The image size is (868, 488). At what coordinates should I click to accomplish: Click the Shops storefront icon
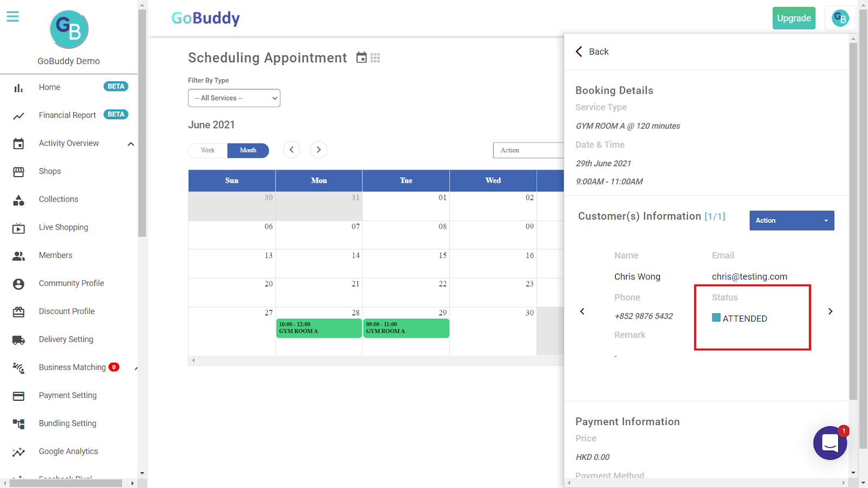(x=18, y=172)
